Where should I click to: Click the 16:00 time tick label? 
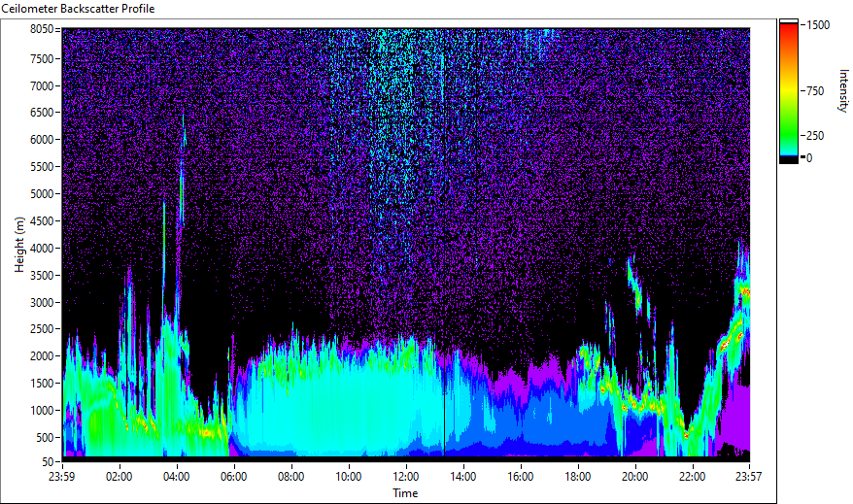[x=521, y=477]
